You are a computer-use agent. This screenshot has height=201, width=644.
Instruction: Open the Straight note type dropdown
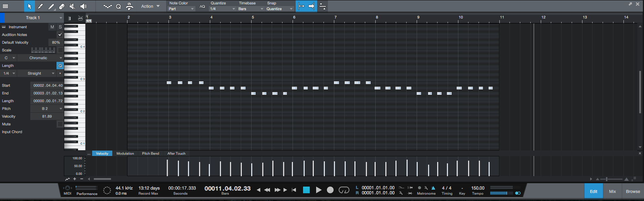point(37,73)
